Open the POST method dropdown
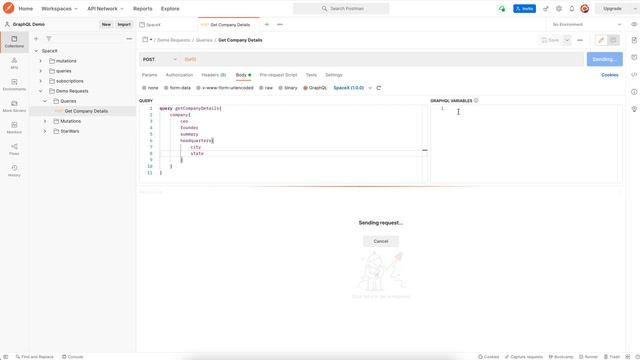Viewport: 640px width, 360px height. [159, 59]
